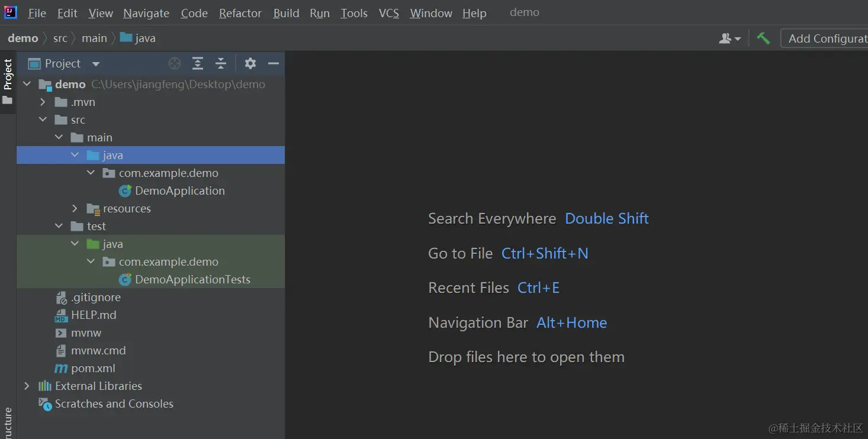Image resolution: width=868 pixels, height=439 pixels.
Task: Click the demo module folder icon
Action: click(x=46, y=85)
